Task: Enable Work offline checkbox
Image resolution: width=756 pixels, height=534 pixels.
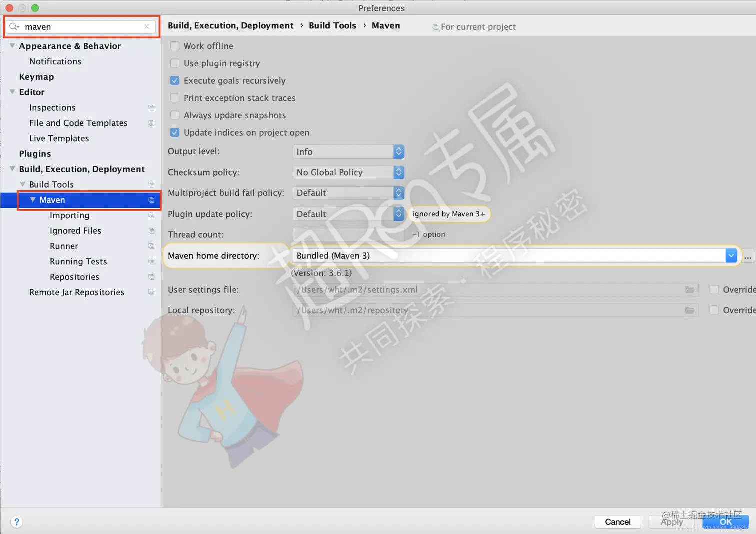Action: 175,46
